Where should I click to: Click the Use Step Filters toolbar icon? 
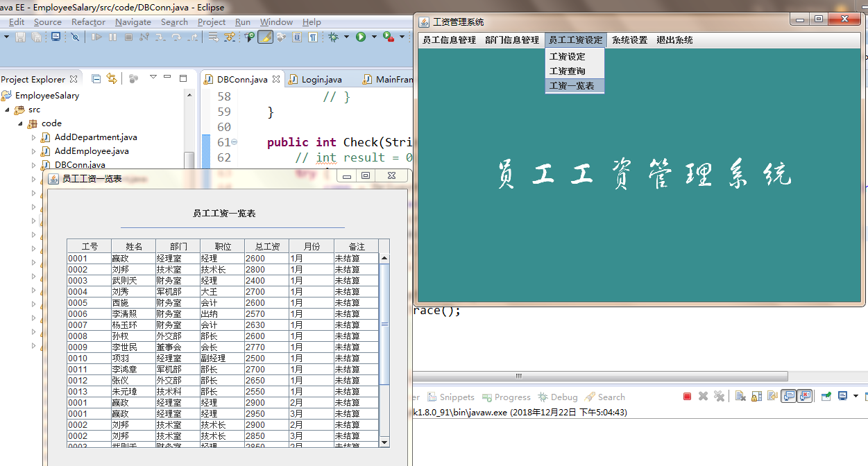(229, 37)
